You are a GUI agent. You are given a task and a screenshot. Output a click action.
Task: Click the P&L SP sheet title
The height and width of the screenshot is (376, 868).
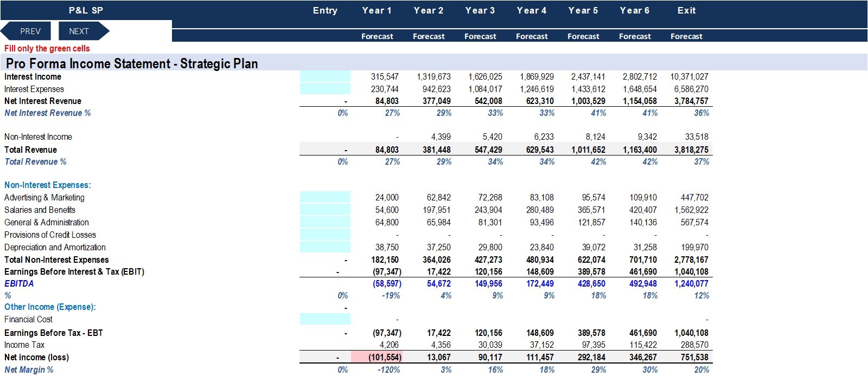86,10
